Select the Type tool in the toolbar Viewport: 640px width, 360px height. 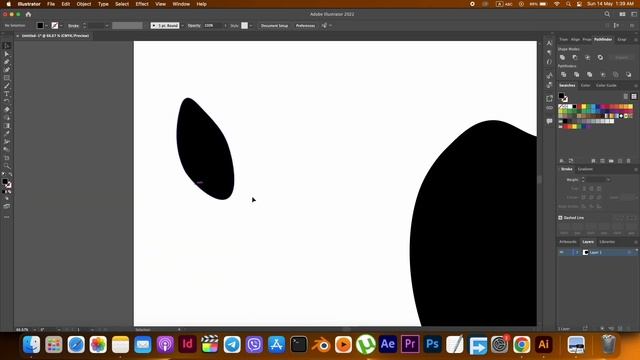[x=7, y=94]
